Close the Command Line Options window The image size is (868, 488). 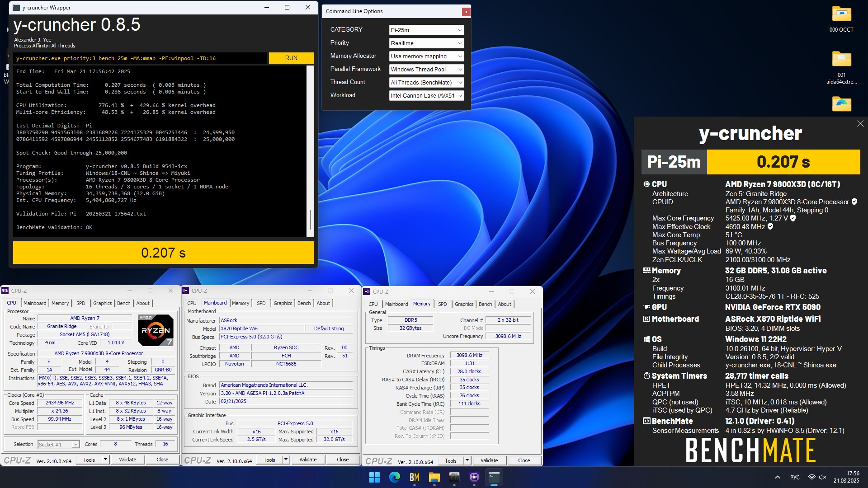coord(466,12)
